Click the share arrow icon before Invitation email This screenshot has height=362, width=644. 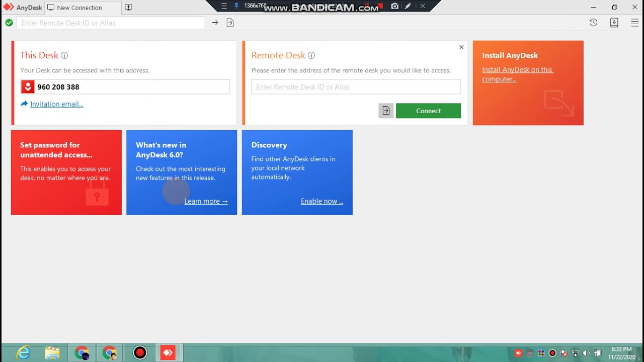[24, 104]
